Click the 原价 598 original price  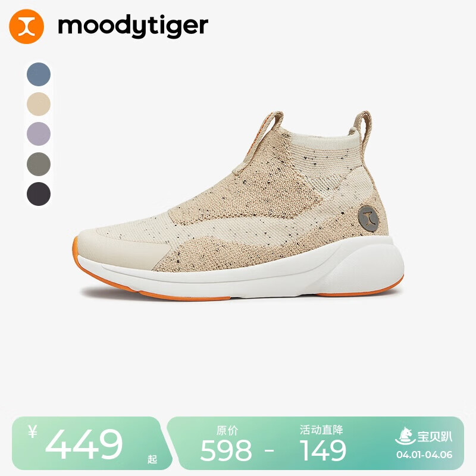(227, 443)
